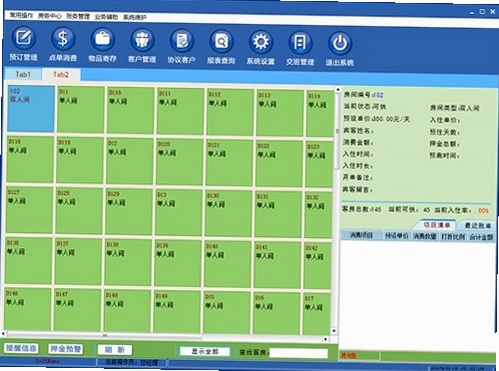Click the 显示全部 button
This screenshot has width=499, height=371.
(205, 351)
